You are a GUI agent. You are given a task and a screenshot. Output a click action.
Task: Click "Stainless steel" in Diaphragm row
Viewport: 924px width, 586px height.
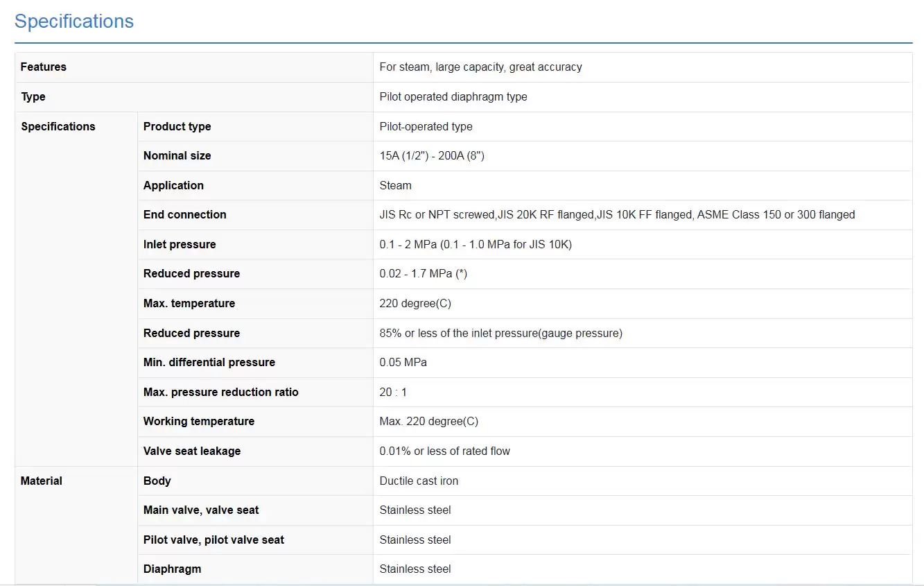click(415, 569)
